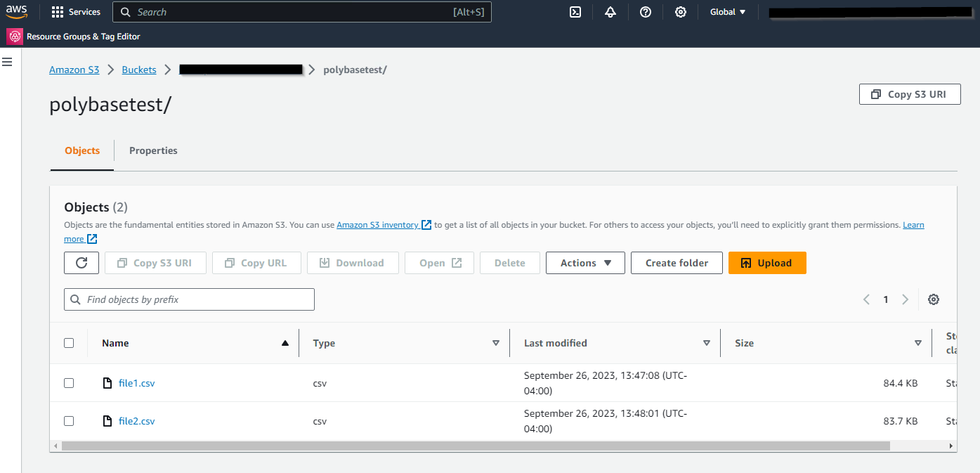
Task: Select the checkbox for file1.csv
Action: coord(69,383)
